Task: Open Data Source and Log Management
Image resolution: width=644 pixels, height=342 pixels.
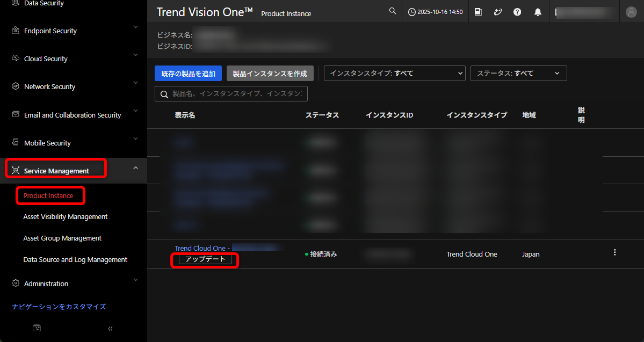Action: click(75, 259)
